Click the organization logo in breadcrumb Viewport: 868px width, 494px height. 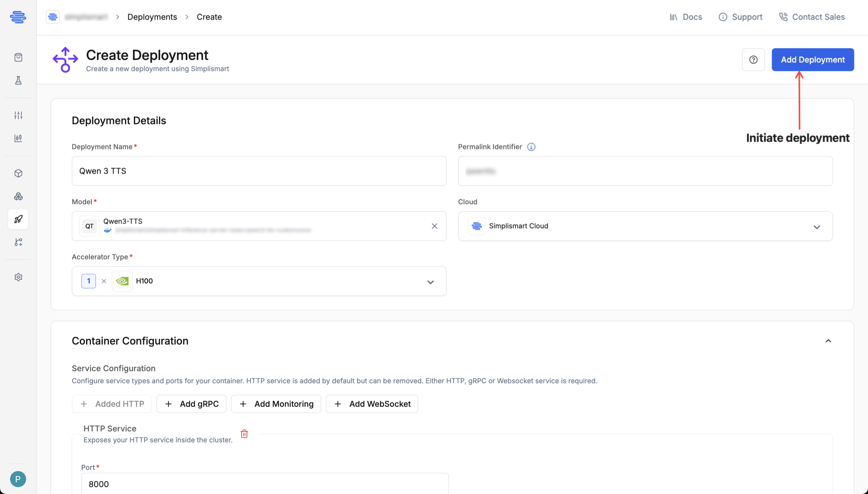53,17
